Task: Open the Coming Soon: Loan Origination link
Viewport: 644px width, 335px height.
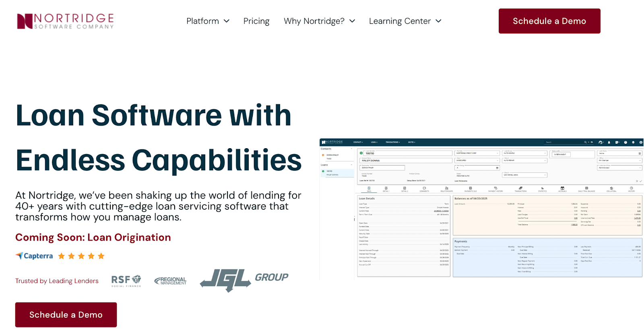Action: click(x=93, y=238)
